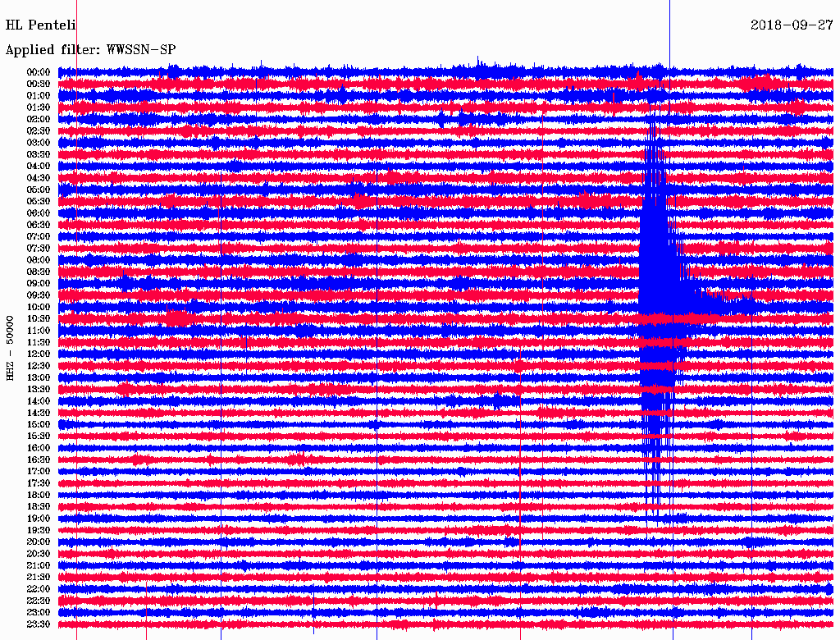Select the 01:00 time row label

click(38, 96)
